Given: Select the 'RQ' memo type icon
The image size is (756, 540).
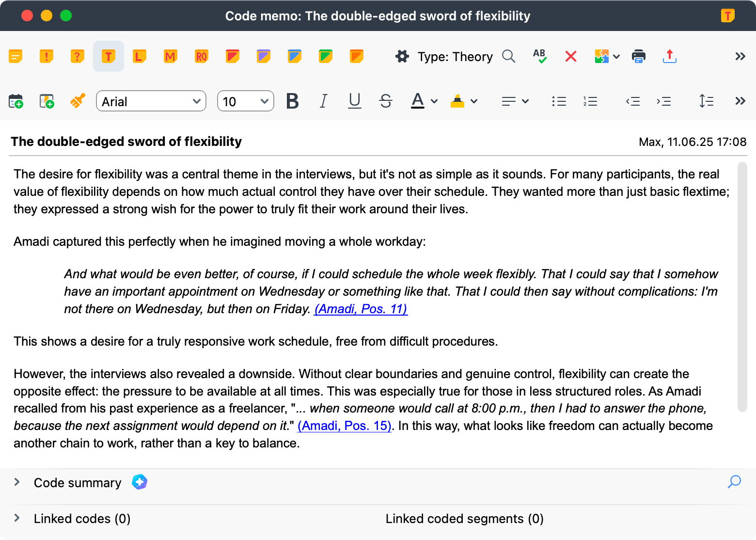Looking at the screenshot, I should [x=202, y=57].
